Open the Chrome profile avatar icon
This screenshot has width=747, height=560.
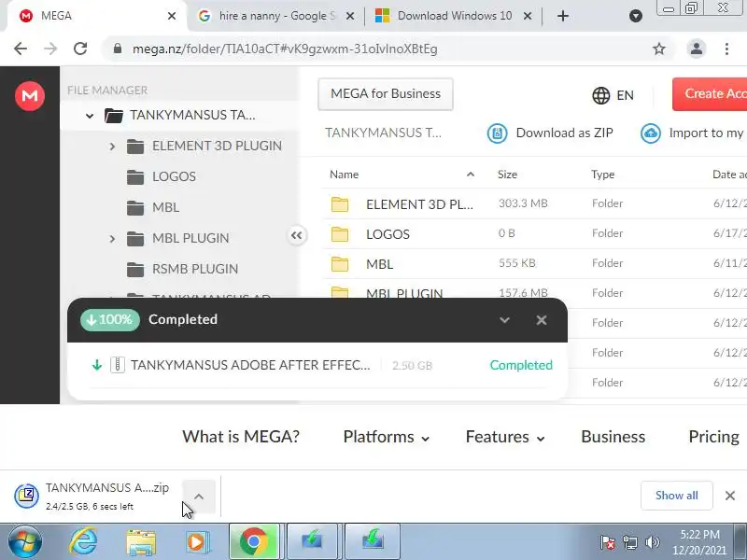(x=696, y=49)
